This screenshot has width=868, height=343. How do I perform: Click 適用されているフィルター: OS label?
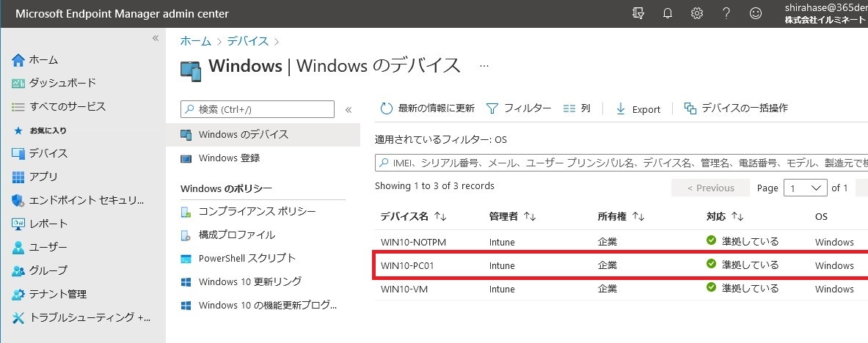pyautogui.click(x=441, y=140)
